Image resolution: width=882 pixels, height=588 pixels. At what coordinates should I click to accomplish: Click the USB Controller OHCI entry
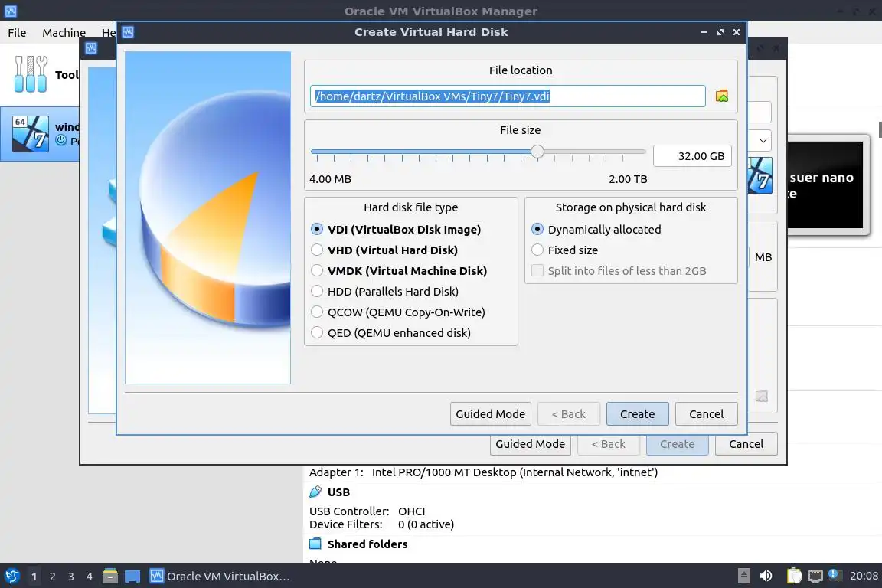click(367, 511)
